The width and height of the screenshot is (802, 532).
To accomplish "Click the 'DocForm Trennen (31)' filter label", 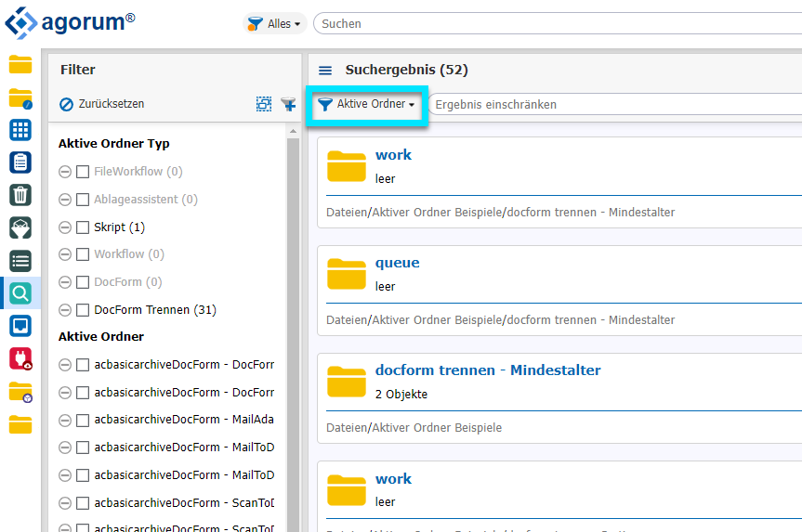I will (155, 310).
